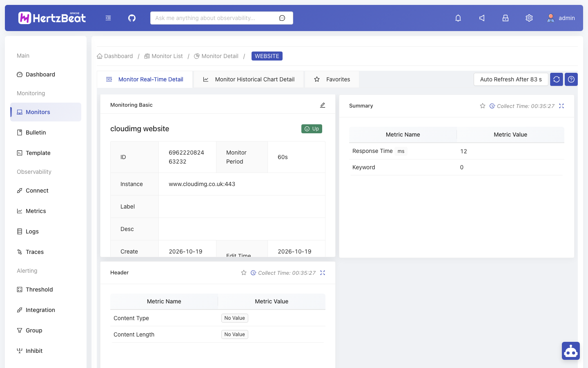Image resolution: width=588 pixels, height=368 pixels.
Task: Click the Instance value www.cloudimg.co.uk:443
Action: [202, 184]
